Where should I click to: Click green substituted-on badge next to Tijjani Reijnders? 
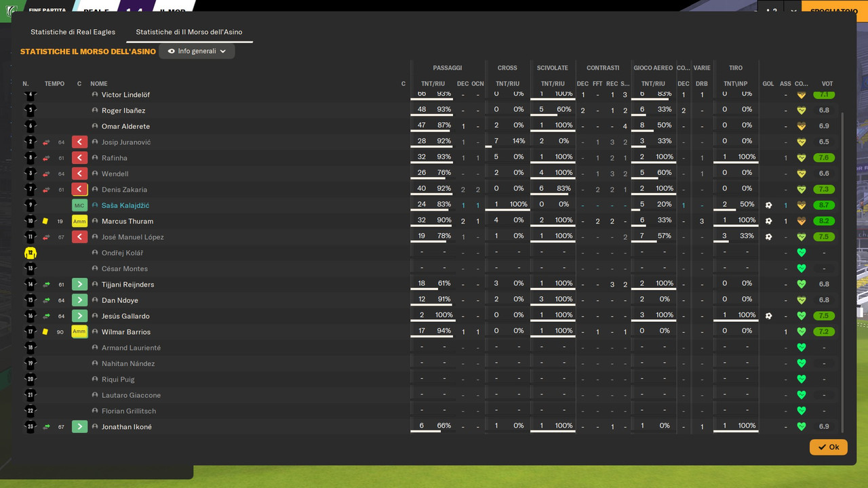(x=79, y=285)
